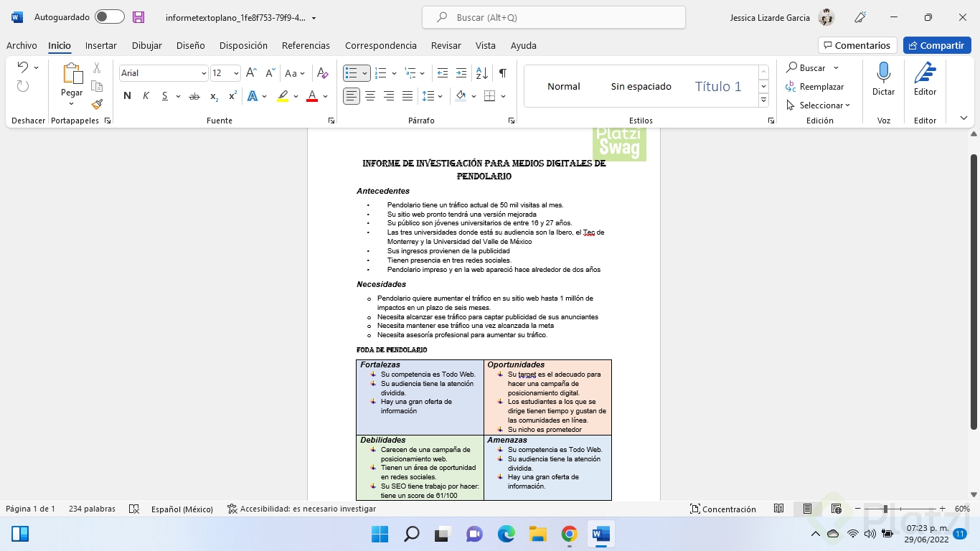Expand the styles gallery
Image resolution: width=980 pixels, height=551 pixels.
[x=764, y=101]
